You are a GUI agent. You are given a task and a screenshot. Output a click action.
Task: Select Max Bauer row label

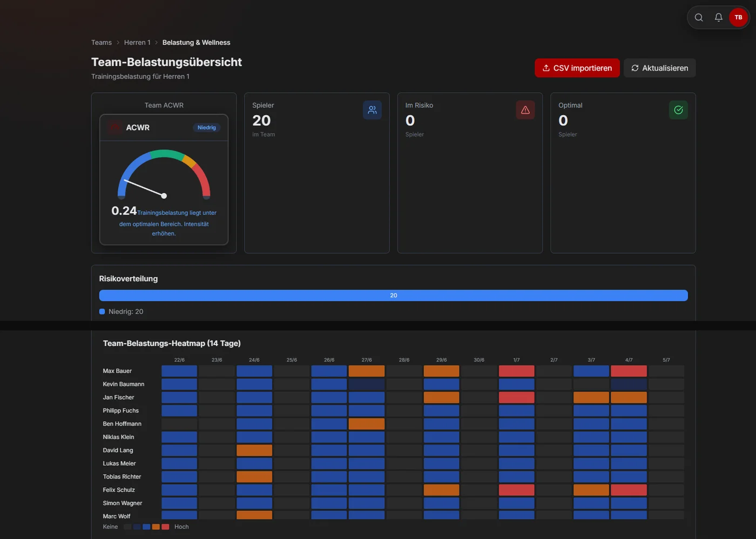[117, 371]
